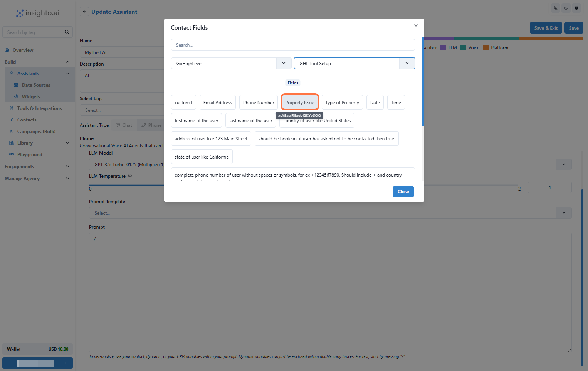This screenshot has height=371, width=588.
Task: Expand the Library section
Action: (67, 143)
